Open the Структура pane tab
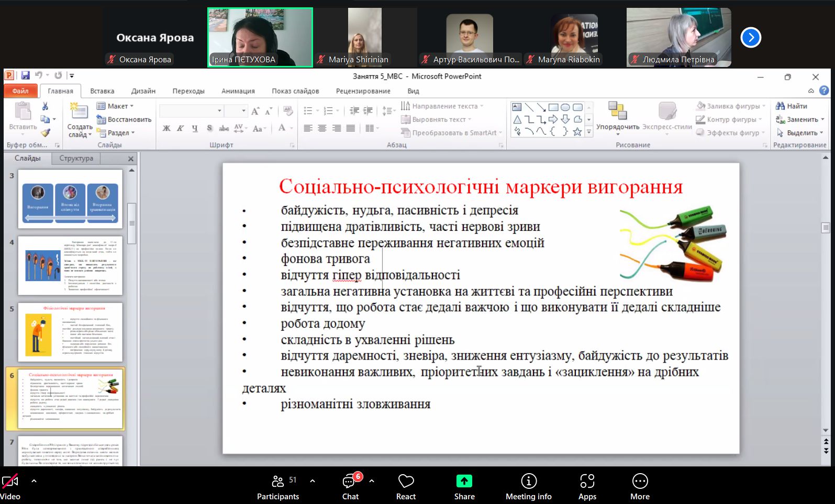This screenshot has width=835, height=504. pyautogui.click(x=76, y=158)
